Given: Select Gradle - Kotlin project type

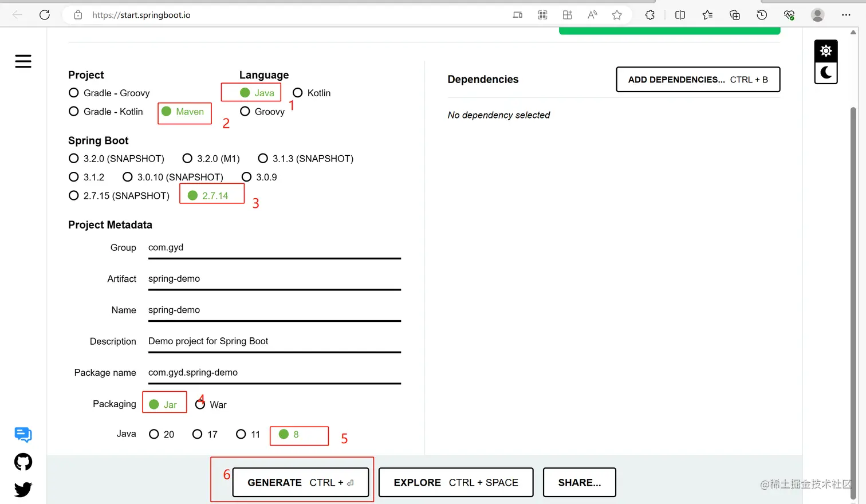Looking at the screenshot, I should coord(105,111).
